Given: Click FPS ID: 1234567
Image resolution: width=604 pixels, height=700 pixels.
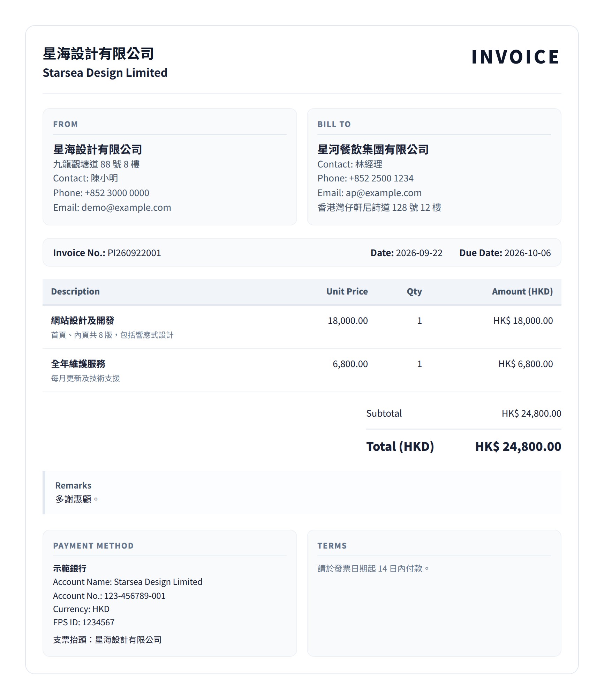Looking at the screenshot, I should pyautogui.click(x=84, y=623).
